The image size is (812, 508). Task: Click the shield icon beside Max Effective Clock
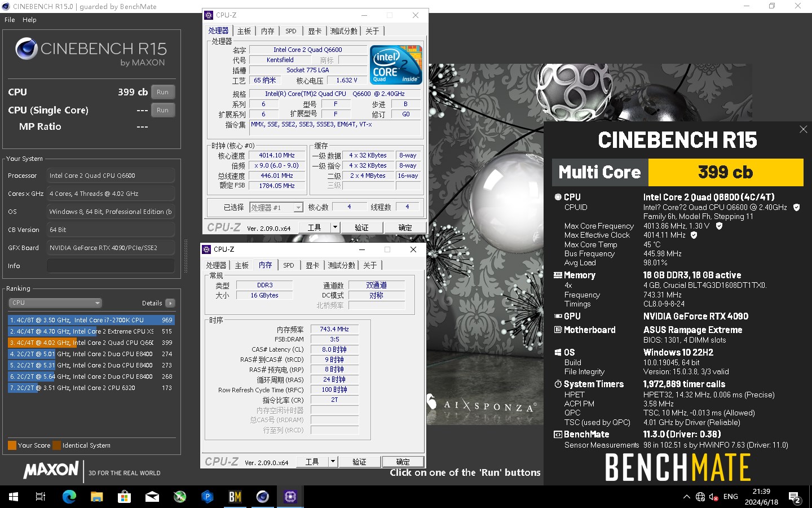tap(694, 235)
